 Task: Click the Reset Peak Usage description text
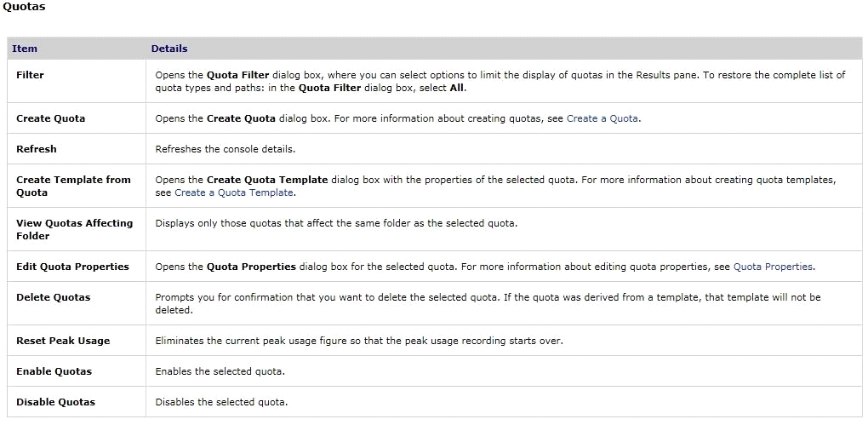(359, 341)
